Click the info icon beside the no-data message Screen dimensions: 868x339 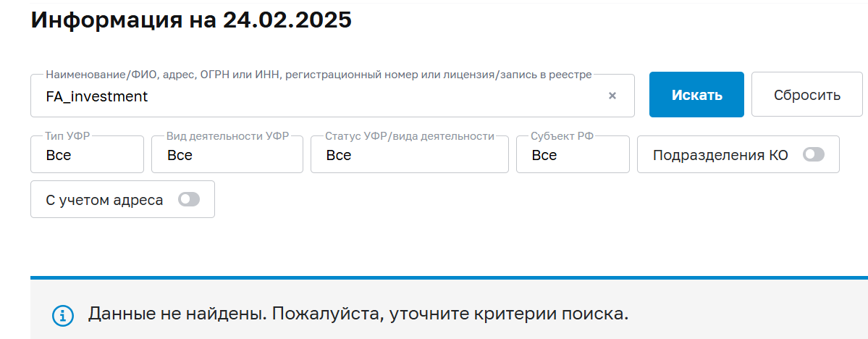[x=63, y=315]
